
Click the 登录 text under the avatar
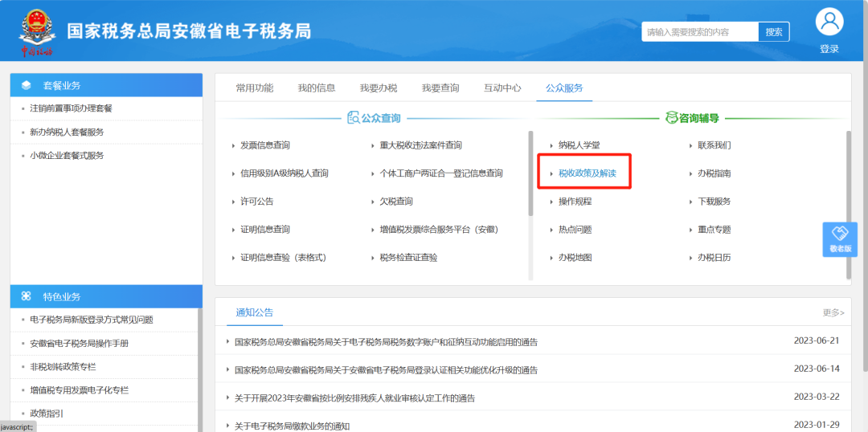829,49
